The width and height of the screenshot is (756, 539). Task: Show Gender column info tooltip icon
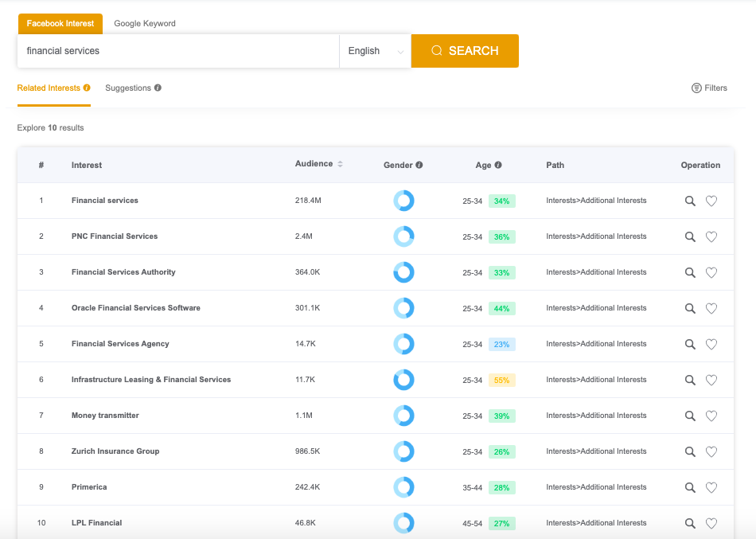(x=419, y=165)
